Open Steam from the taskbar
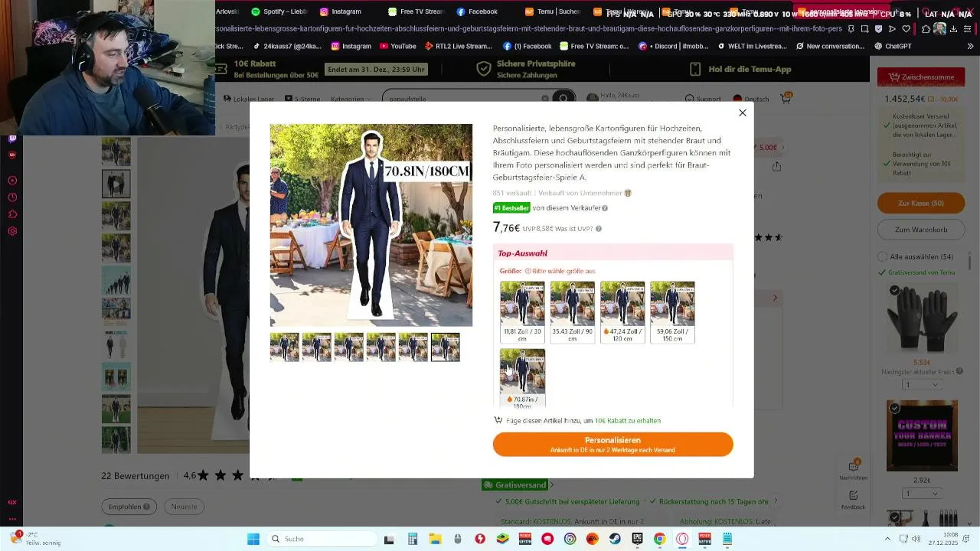Screen dimensions: 980x551 click(x=615, y=539)
